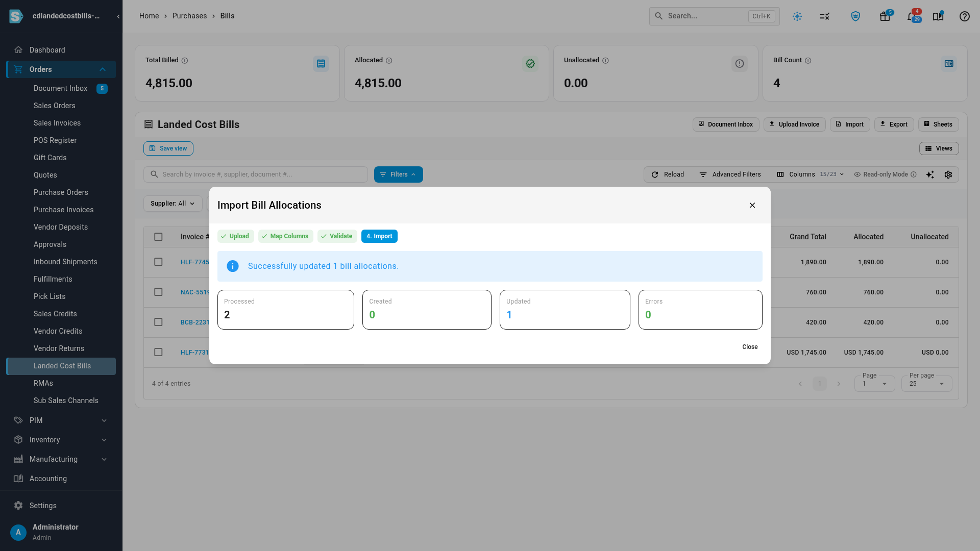Go to the Map Columns step tab
This screenshot has height=551, width=980.
click(285, 236)
